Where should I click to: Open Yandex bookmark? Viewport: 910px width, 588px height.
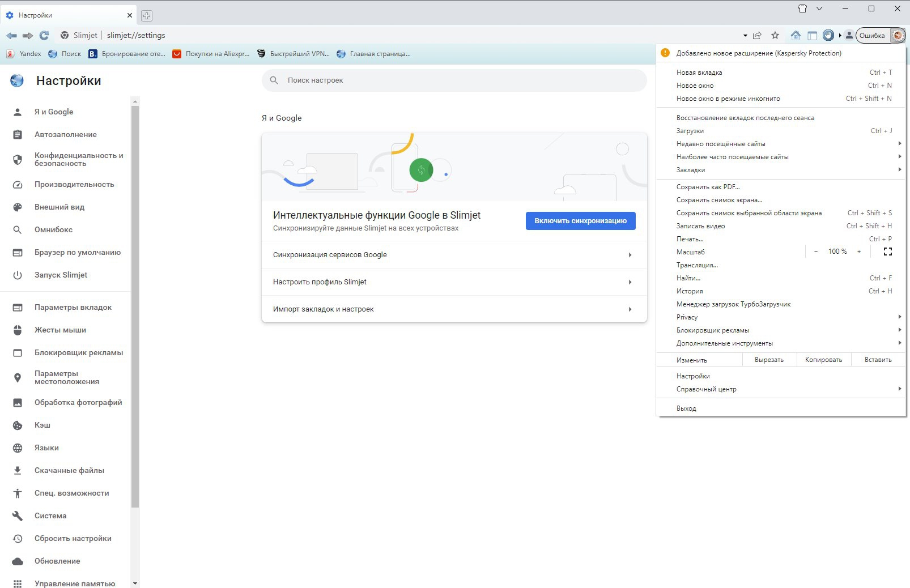tap(24, 54)
